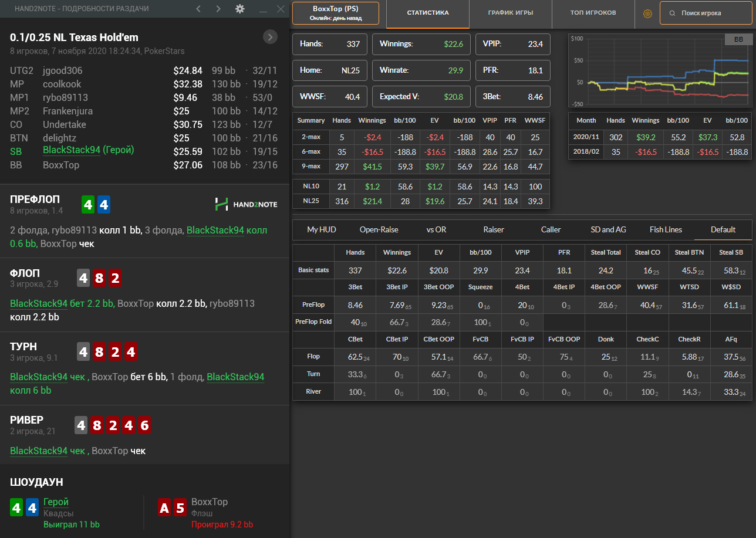
Task: Click the VPIP 23.4 stat box
Action: (513, 44)
